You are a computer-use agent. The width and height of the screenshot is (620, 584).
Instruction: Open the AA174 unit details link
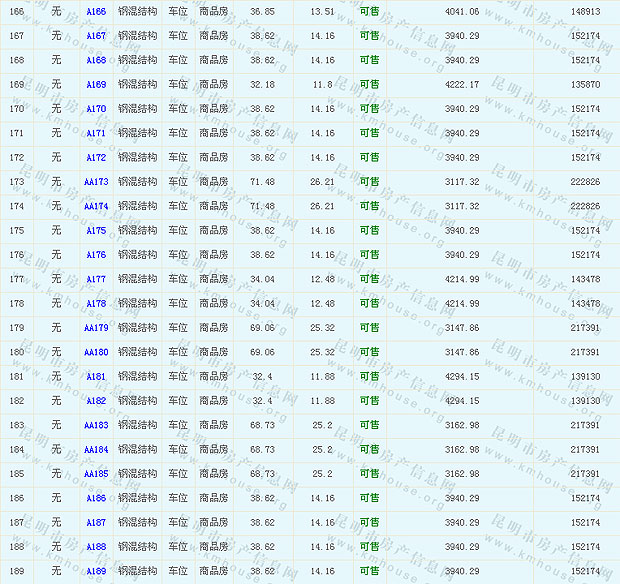pyautogui.click(x=96, y=206)
